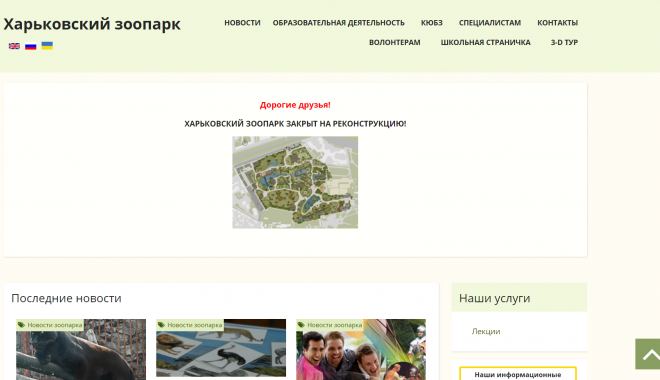
Task: Open the black panther news thumbnail
Action: 81,349
